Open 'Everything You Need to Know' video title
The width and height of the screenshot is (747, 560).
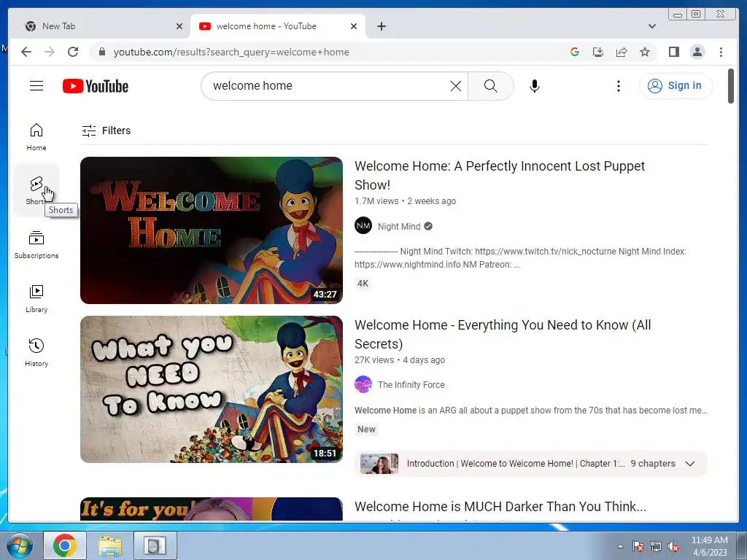[503, 334]
